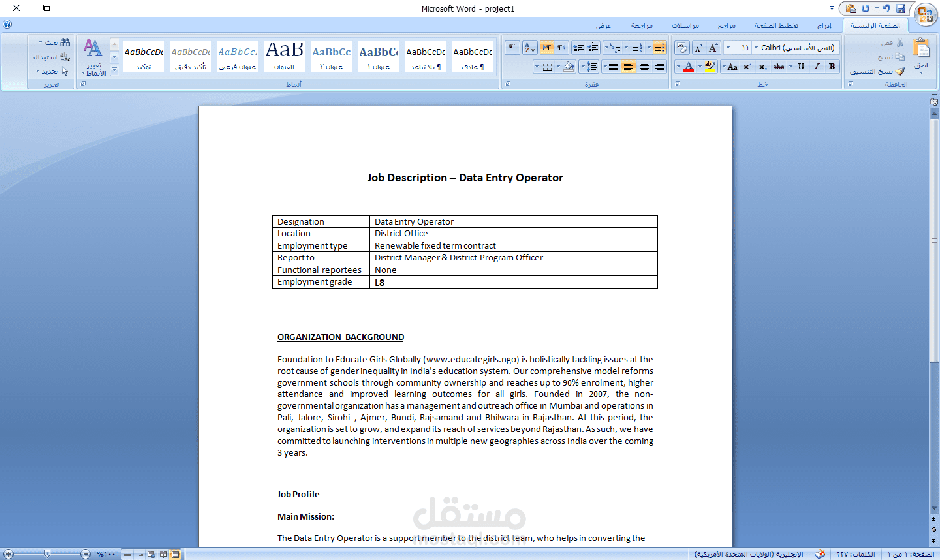940x560 pixels.
Task: Click the Redo icon in quick access toolbar
Action: click(x=866, y=8)
